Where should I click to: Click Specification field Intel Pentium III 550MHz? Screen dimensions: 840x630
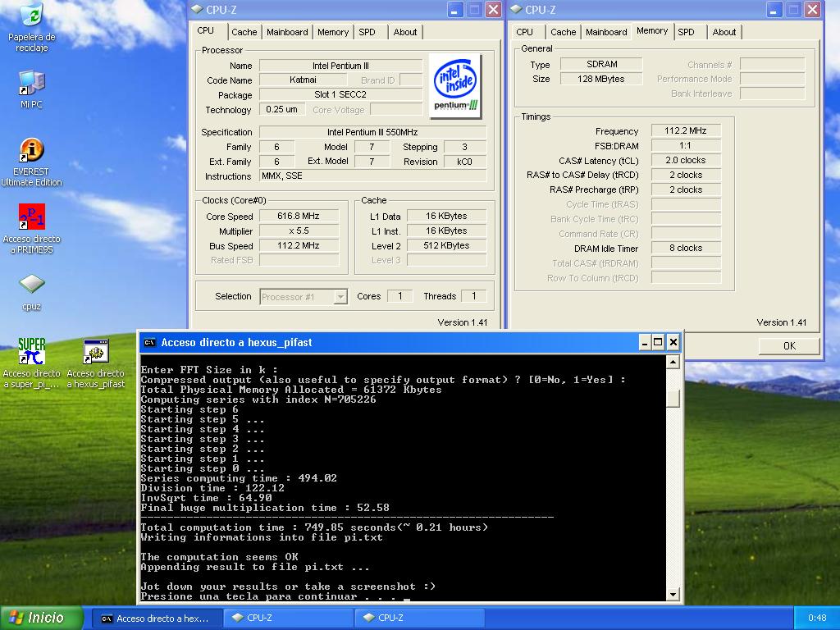tap(373, 132)
